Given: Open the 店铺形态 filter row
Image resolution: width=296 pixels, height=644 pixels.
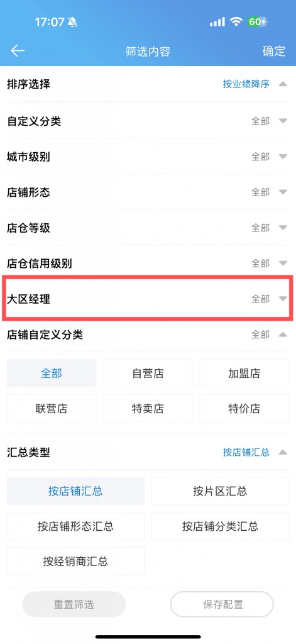Looking at the screenshot, I should 148,192.
